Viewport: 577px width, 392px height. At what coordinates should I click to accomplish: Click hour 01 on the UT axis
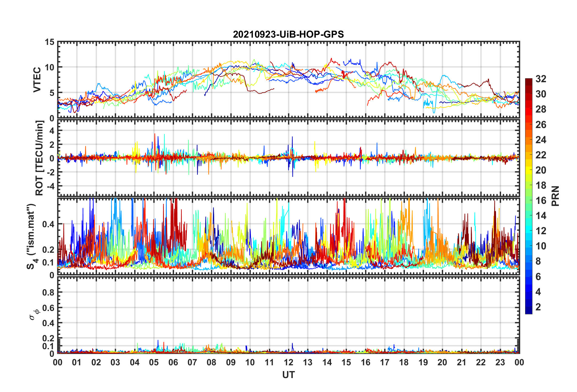pos(77,362)
